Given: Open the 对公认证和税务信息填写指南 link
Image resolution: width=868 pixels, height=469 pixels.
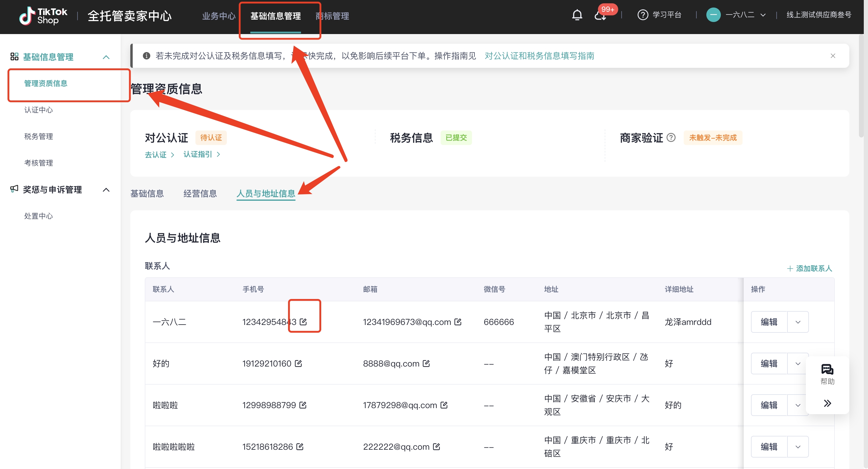Looking at the screenshot, I should pos(539,56).
